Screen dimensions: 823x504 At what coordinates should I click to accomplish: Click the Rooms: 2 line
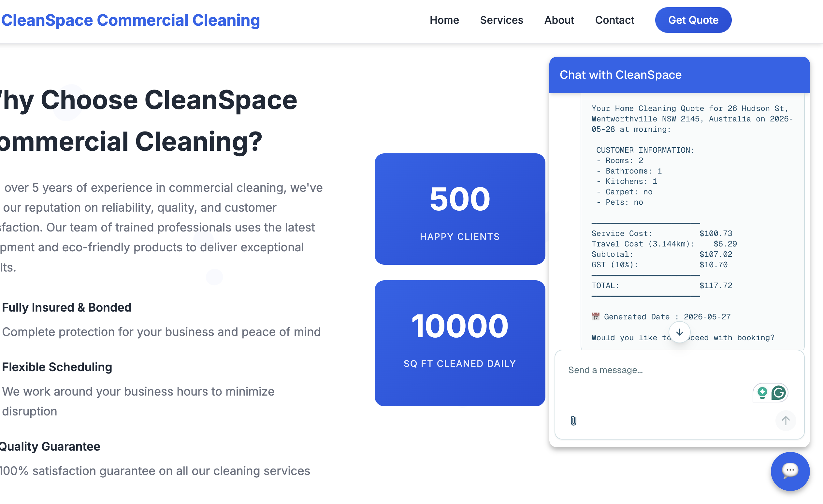click(620, 161)
